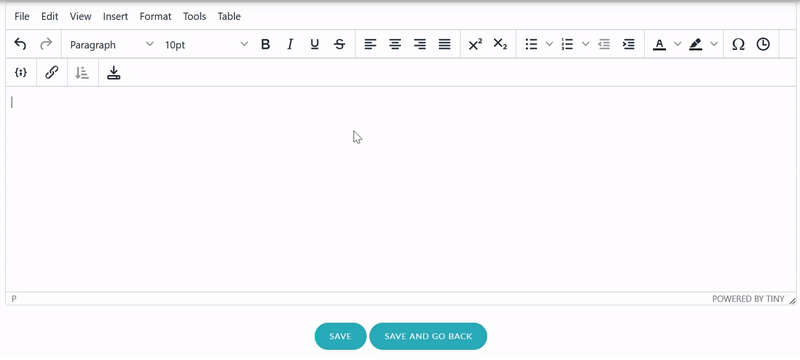Click the download tray icon

coord(113,73)
